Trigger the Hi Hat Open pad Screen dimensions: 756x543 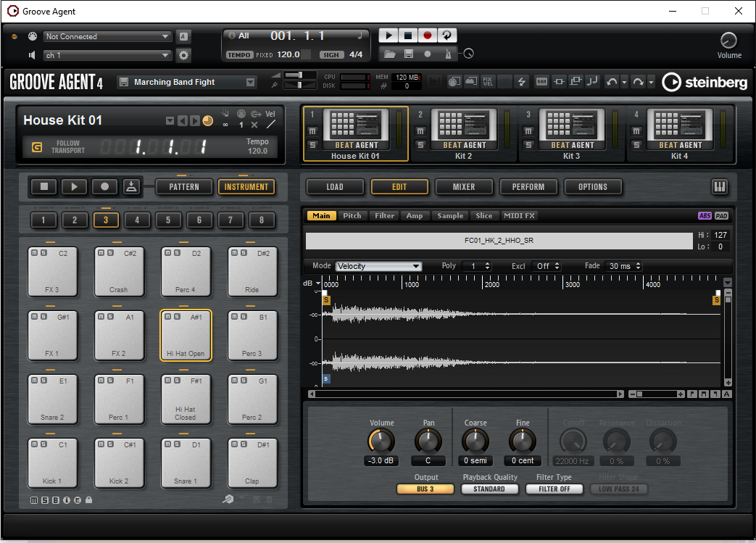tap(186, 336)
